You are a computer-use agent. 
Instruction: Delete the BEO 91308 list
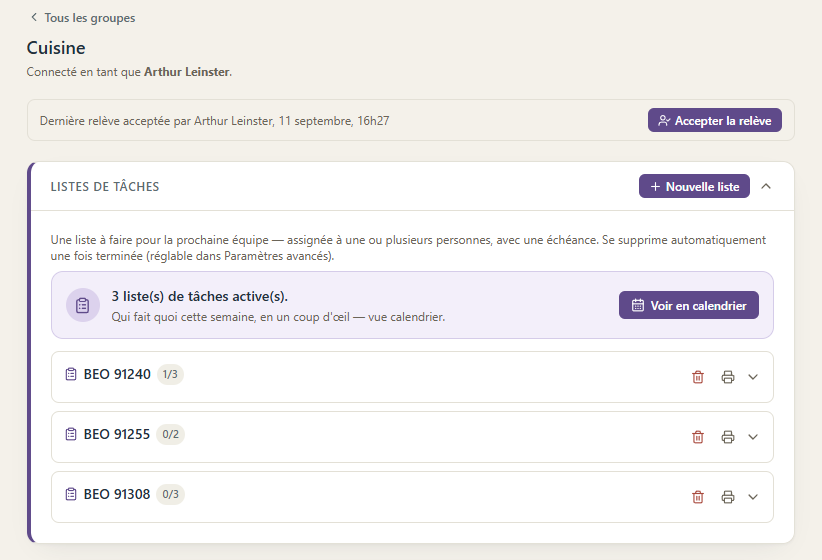[x=698, y=497]
